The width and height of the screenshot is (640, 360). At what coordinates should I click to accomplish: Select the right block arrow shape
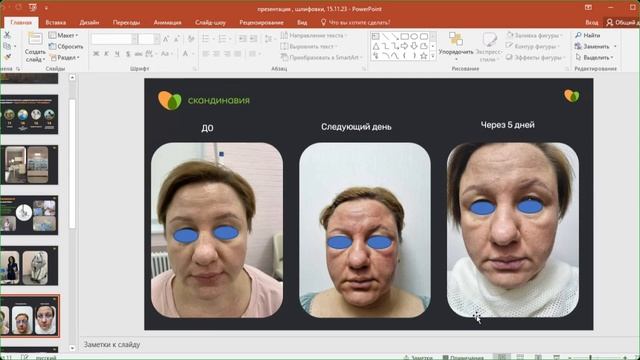pos(404,46)
